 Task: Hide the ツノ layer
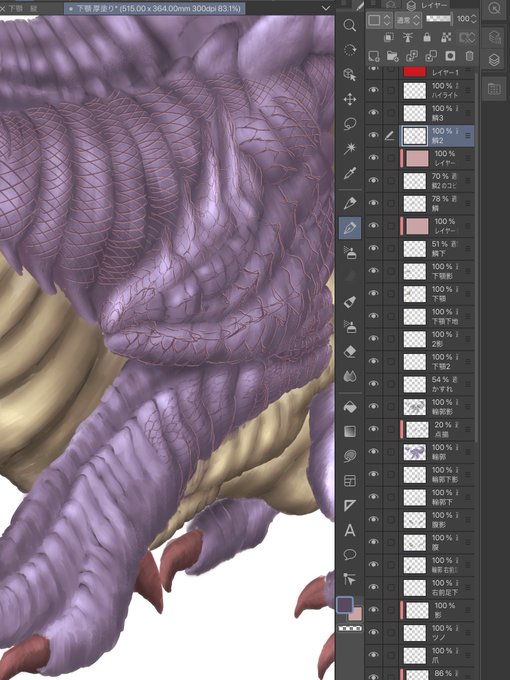point(373,632)
